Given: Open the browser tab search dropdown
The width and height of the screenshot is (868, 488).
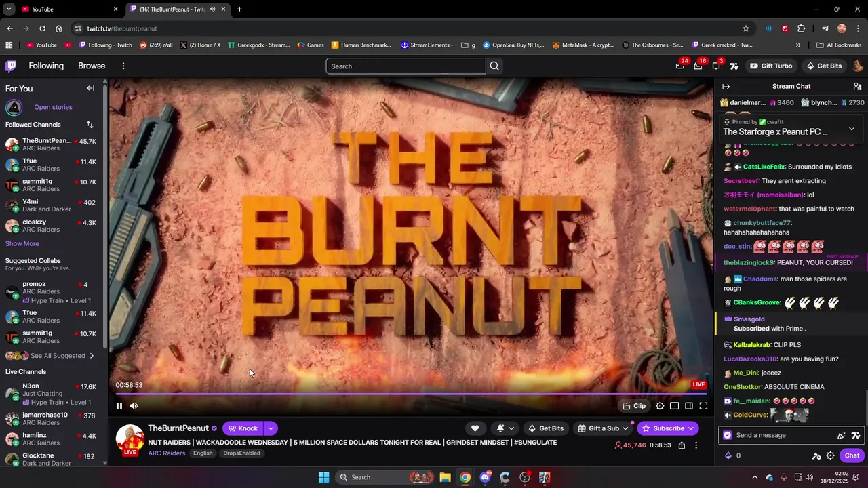Looking at the screenshot, I should pos(9,9).
